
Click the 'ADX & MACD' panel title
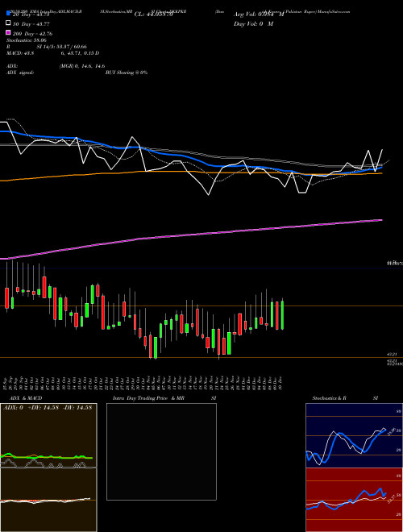tap(26, 398)
